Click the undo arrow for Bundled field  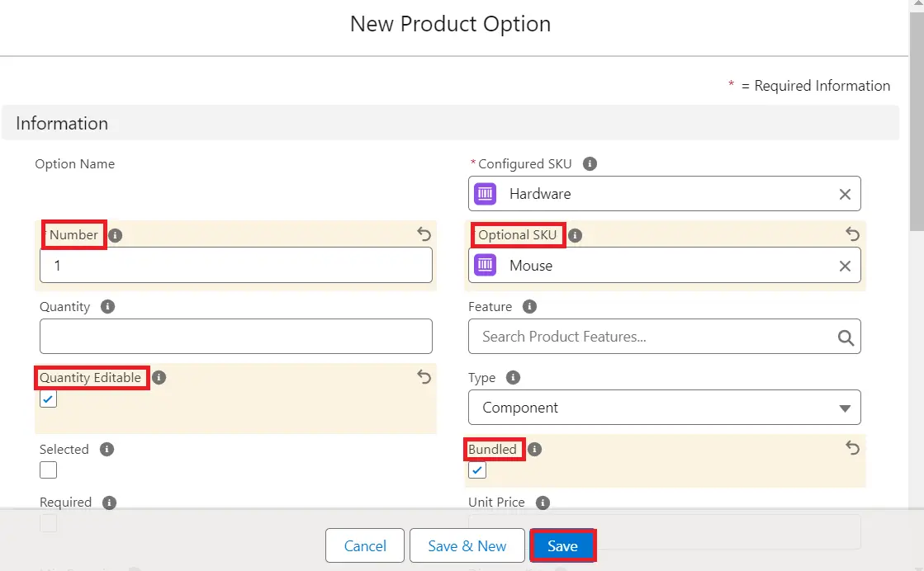coord(852,448)
